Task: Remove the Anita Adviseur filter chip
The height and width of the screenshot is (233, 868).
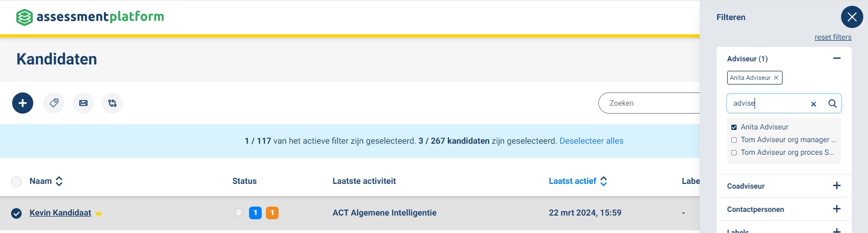Action: click(x=776, y=78)
